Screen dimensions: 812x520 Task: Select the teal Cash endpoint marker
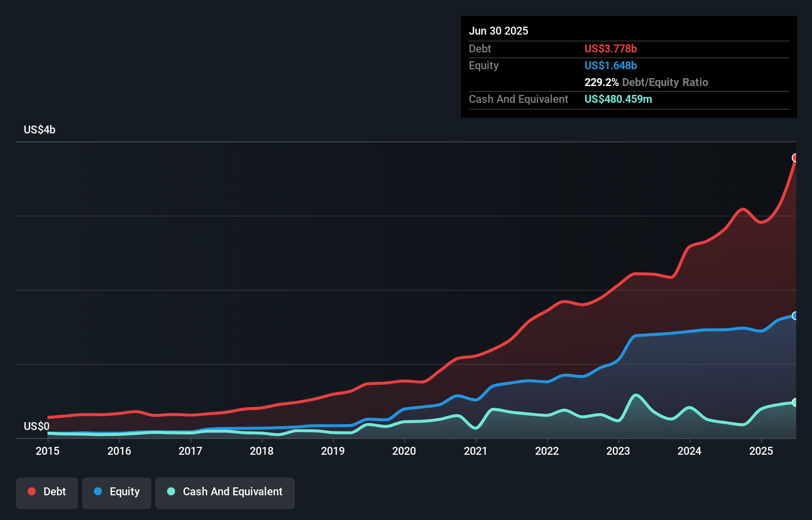click(795, 402)
